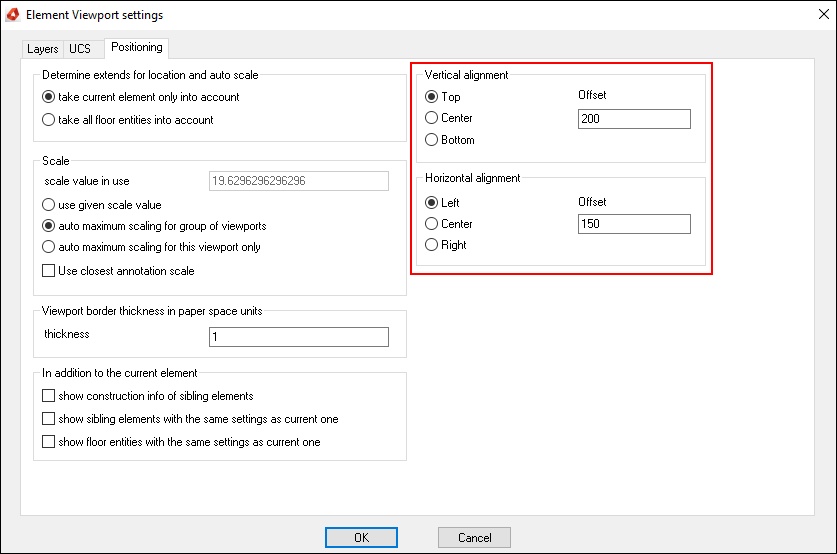Image resolution: width=837 pixels, height=554 pixels.
Task: Click the 'scale value in use' label
Action: pos(87,181)
